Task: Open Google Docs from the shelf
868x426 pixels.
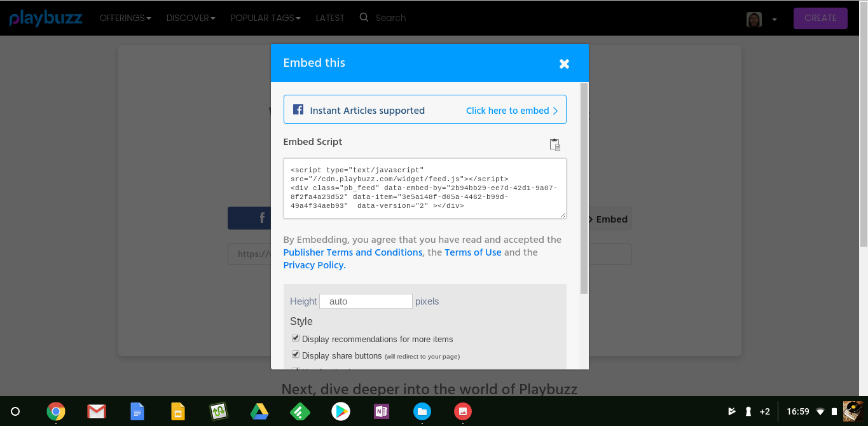Action: tap(137, 411)
